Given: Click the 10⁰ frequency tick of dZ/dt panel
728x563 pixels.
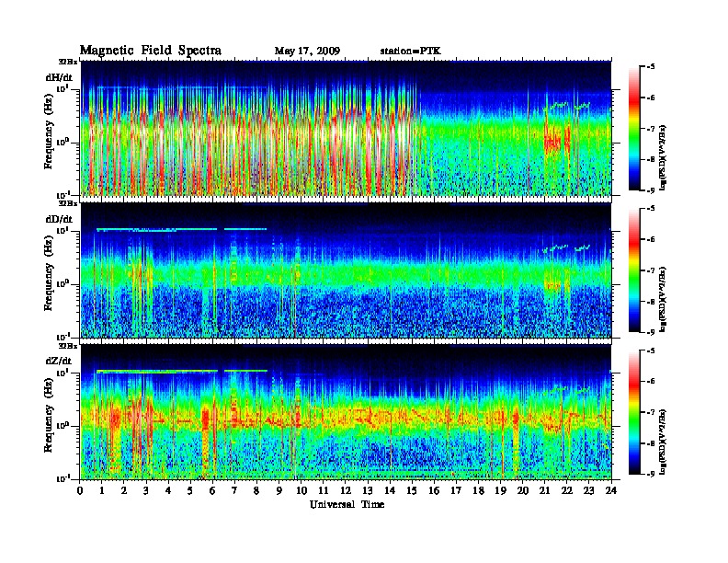Looking at the screenshot, I should [x=63, y=426].
